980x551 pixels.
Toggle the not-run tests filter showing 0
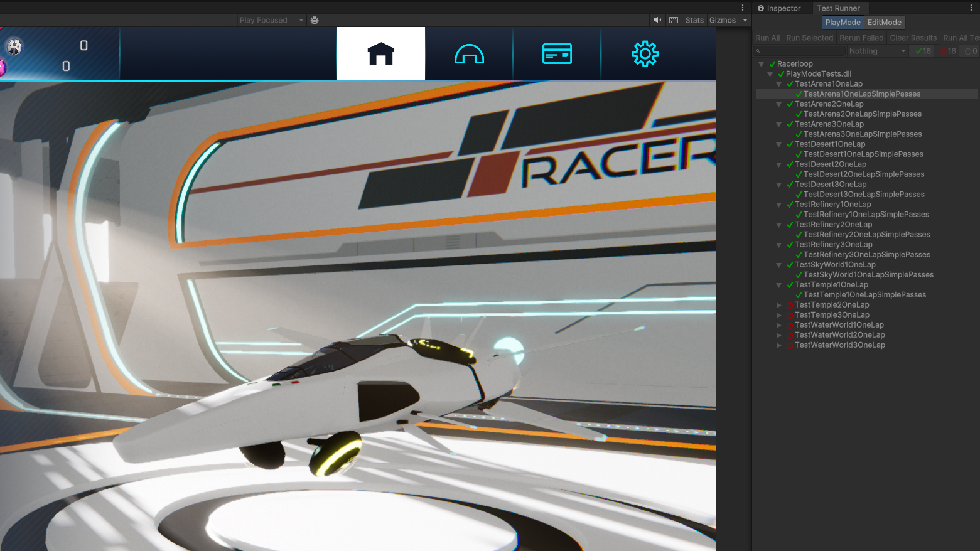pyautogui.click(x=971, y=51)
